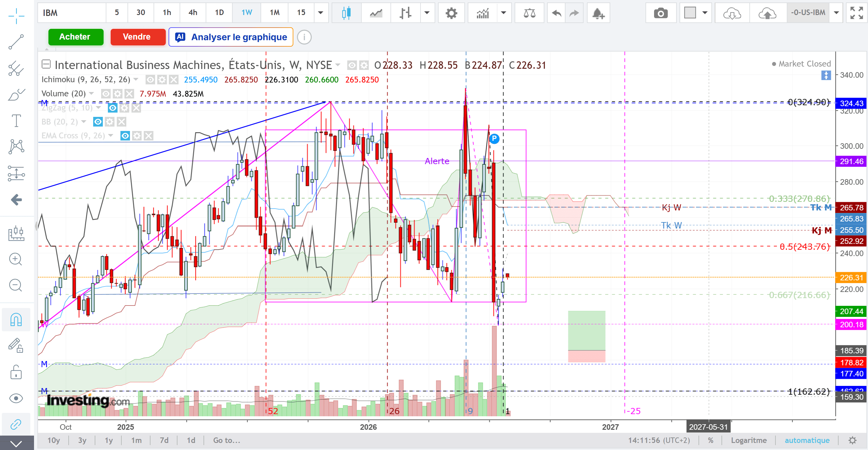Hide all drawings with eye icon
Viewport: 868px width, 450px height.
16,398
